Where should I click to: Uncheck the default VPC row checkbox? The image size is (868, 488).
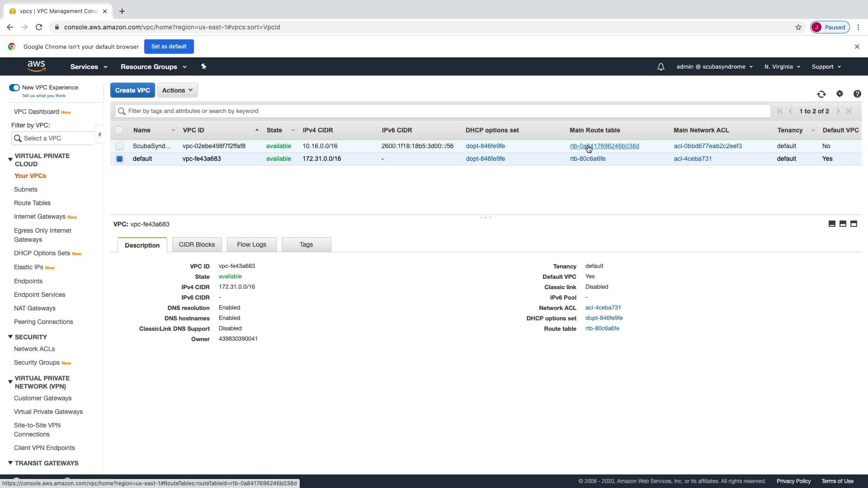click(x=119, y=159)
